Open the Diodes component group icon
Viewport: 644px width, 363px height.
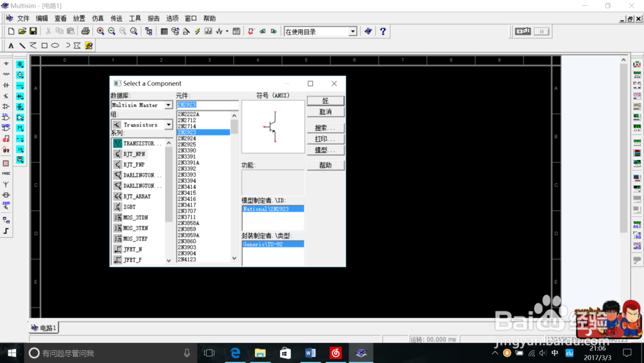[x=6, y=85]
